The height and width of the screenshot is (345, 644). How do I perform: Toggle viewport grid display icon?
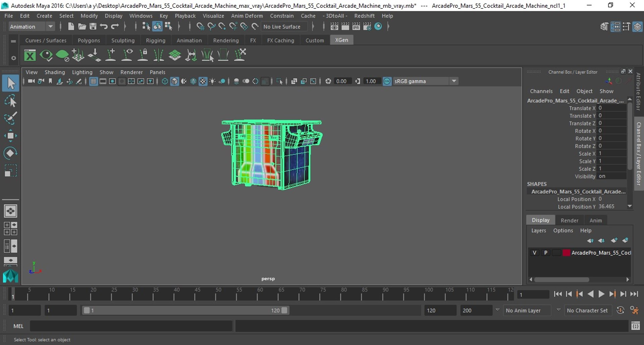[x=93, y=81]
